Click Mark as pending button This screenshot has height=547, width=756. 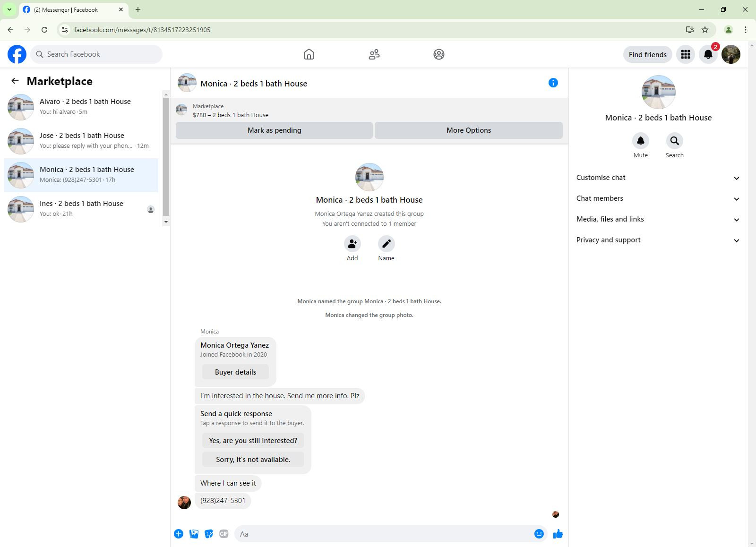(274, 130)
